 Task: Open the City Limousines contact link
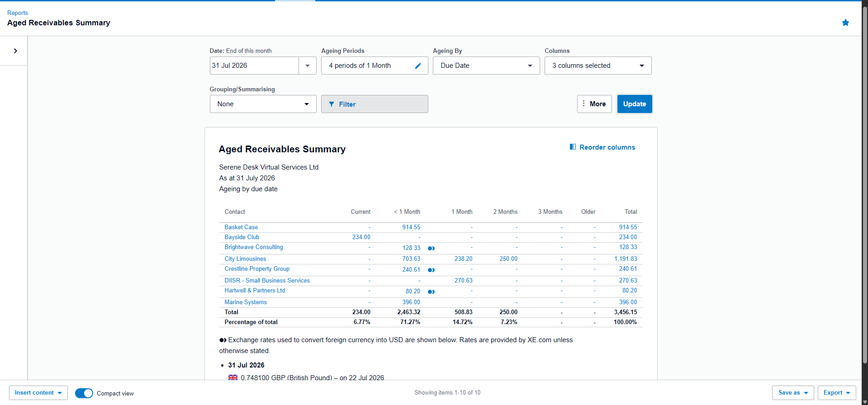point(245,259)
